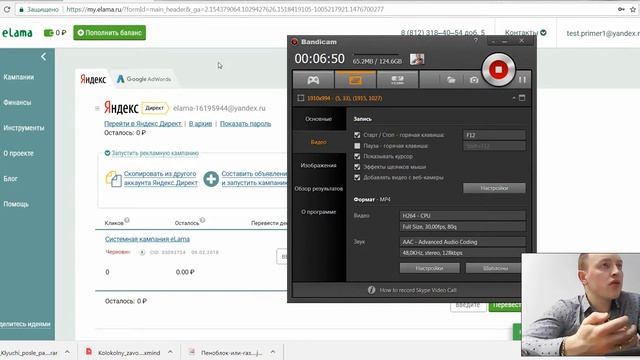This screenshot has height=360, width=640.
Task: Stop recording with the red Bandicam button
Action: (498, 69)
